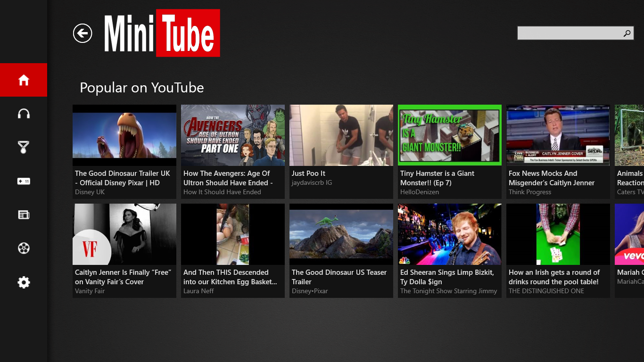Select the 'Disney•Pixar' channel name

pos(310,291)
